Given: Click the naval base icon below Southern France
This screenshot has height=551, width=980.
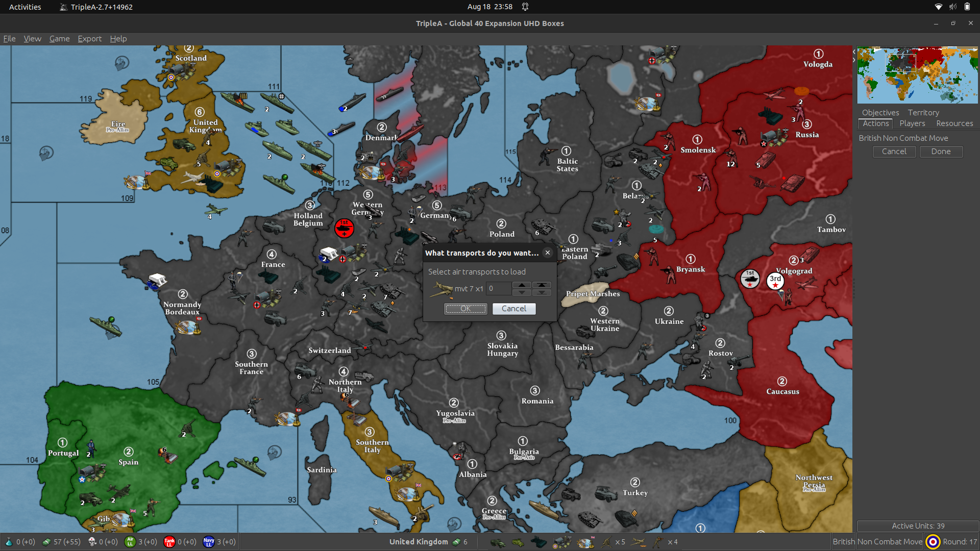Looking at the screenshot, I should coord(287,419).
